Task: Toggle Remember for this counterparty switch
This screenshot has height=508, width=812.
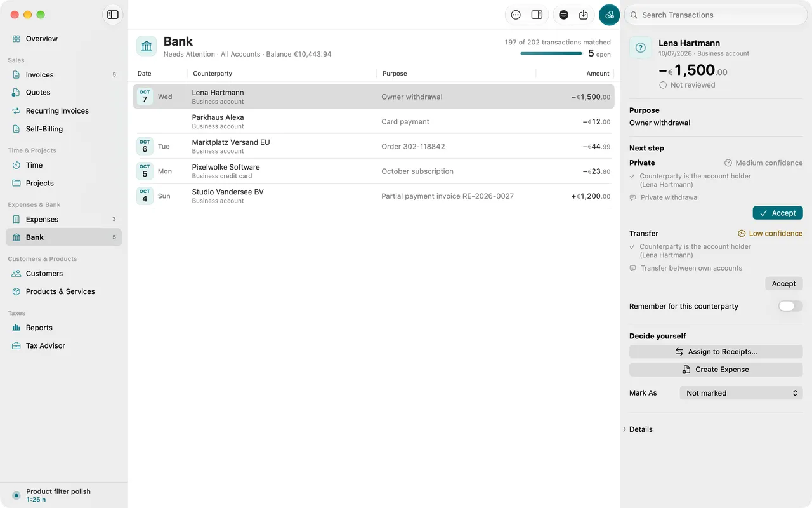Action: pyautogui.click(x=790, y=306)
